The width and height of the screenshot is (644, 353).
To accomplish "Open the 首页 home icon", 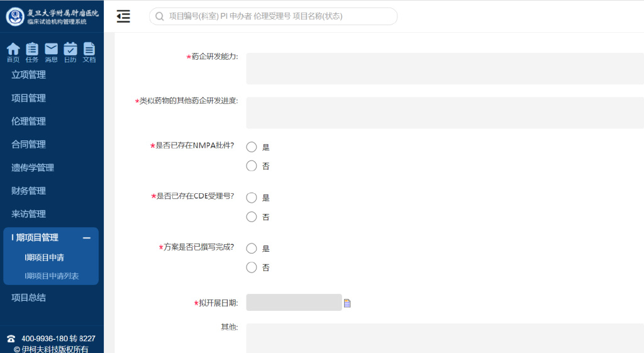I will (13, 50).
